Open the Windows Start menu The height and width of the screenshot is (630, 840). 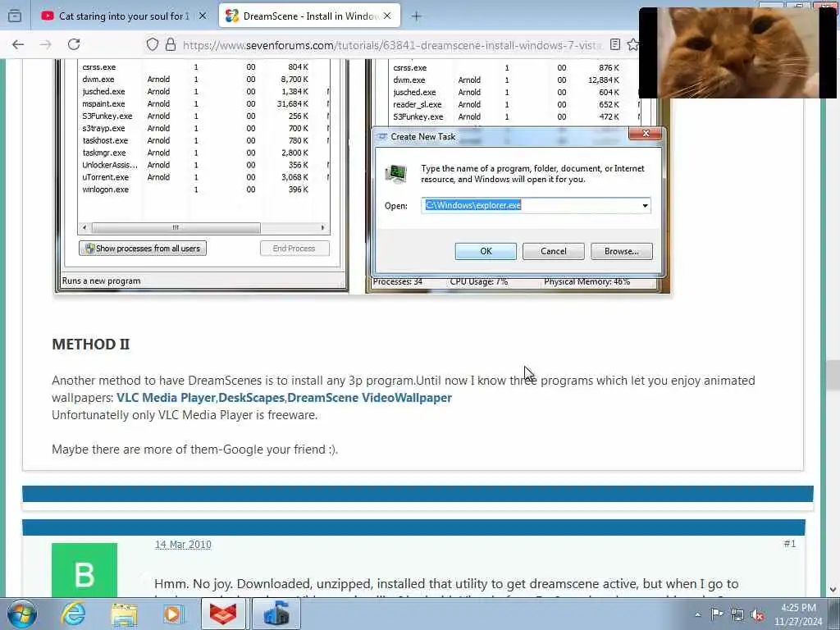pyautogui.click(x=22, y=614)
